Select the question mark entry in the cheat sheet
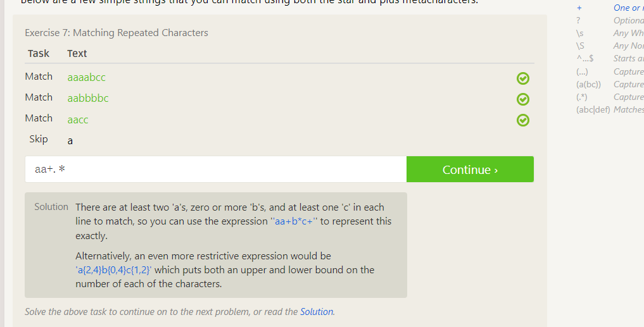The height and width of the screenshot is (327, 644). (x=579, y=21)
